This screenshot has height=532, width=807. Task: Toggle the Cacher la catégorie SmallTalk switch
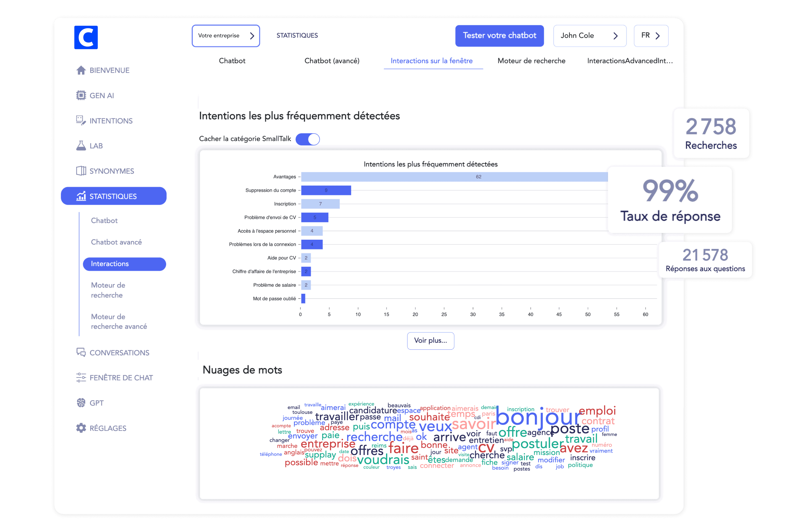click(307, 139)
